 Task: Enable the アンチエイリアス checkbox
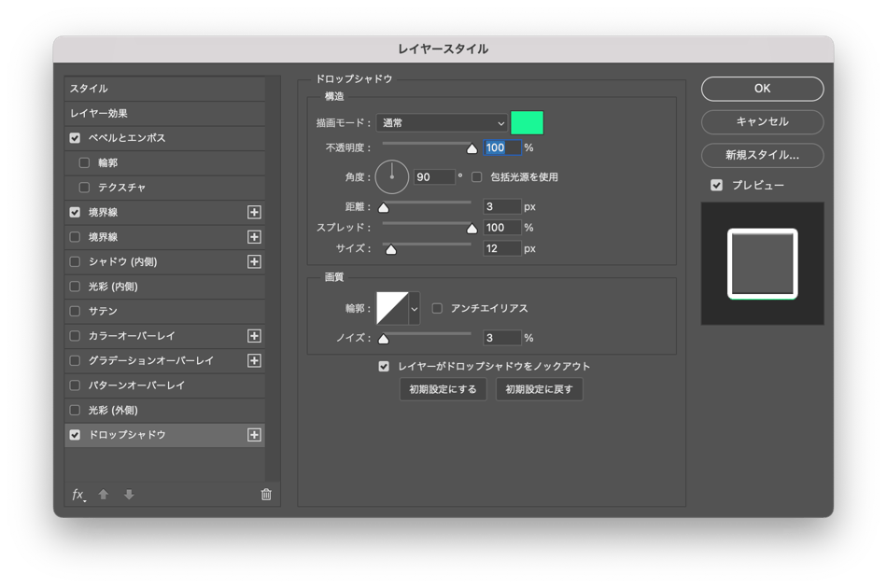[437, 308]
